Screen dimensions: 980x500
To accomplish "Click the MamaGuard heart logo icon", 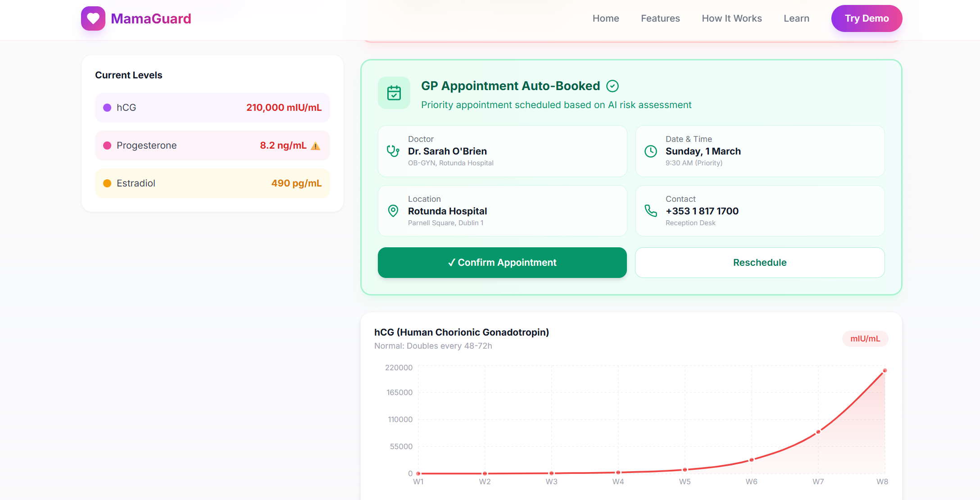I will point(93,18).
